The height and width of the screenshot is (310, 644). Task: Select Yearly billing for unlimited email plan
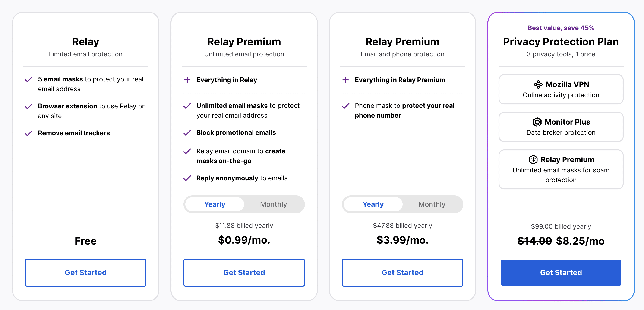pos(215,204)
